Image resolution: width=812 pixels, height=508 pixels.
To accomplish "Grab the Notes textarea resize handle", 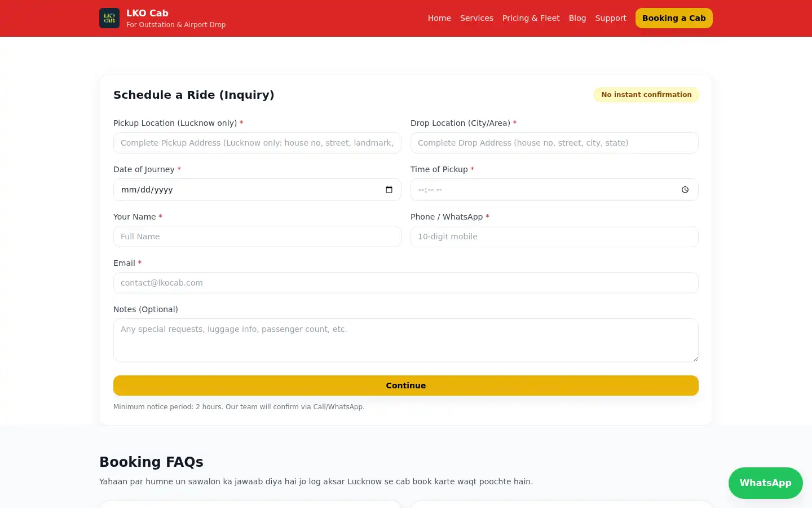I will tap(695, 359).
